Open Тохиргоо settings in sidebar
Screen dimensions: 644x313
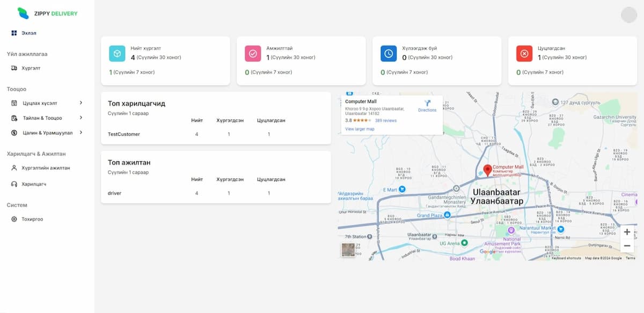[x=32, y=219]
